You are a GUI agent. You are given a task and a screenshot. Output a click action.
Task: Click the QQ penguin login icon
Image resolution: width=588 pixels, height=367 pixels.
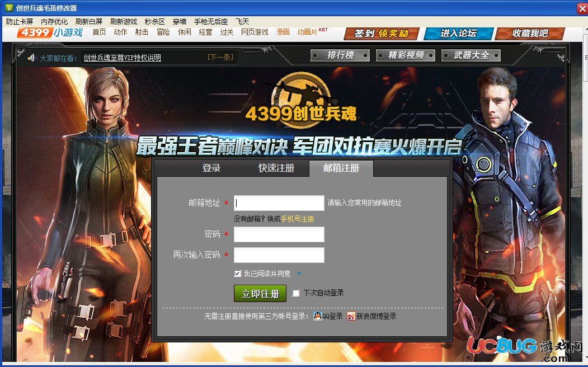point(318,316)
